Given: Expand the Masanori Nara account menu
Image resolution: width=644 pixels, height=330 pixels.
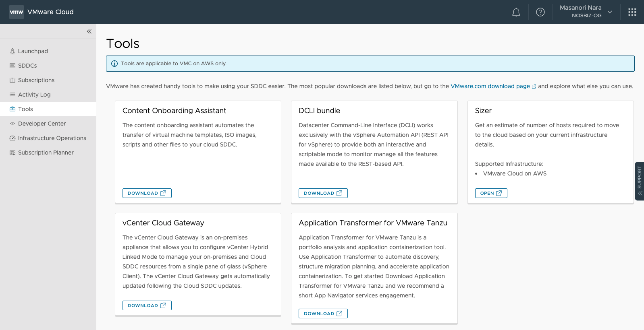Looking at the screenshot, I should 586,12.
